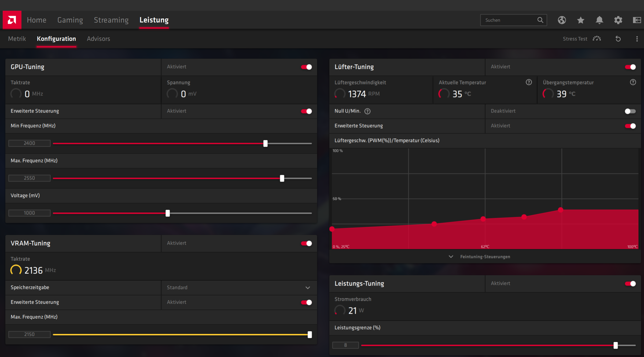The image size is (644, 357).
Task: Click the AMD logo icon
Action: (12, 20)
